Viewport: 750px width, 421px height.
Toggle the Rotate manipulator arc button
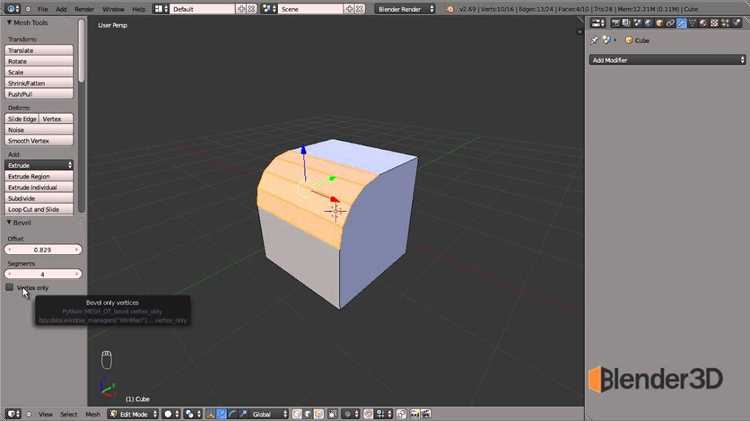(x=232, y=414)
